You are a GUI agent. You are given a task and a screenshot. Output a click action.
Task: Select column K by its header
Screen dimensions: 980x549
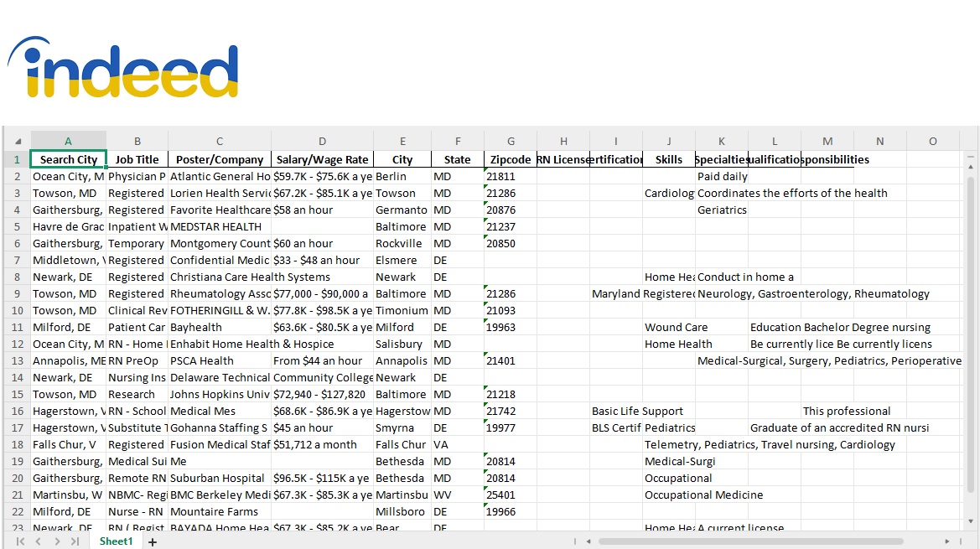pos(721,141)
